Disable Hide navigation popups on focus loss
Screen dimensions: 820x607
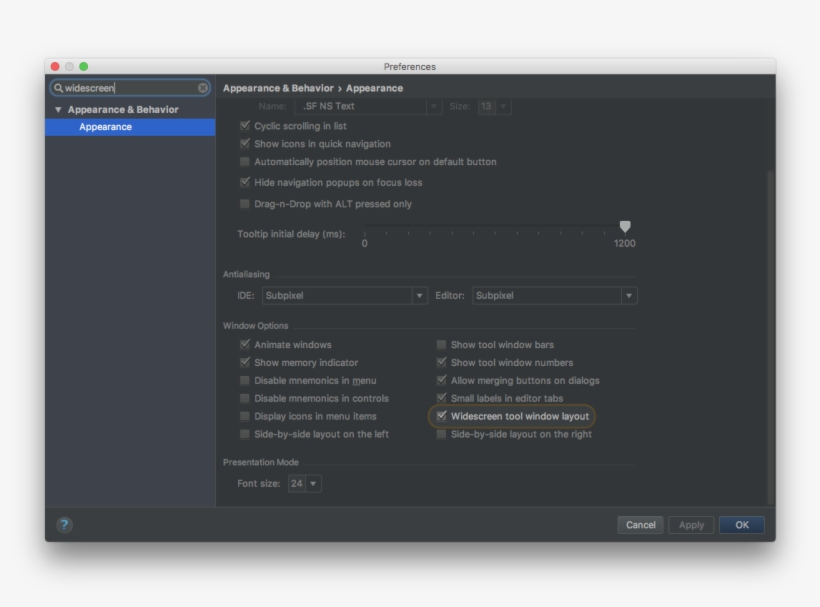coord(243,182)
